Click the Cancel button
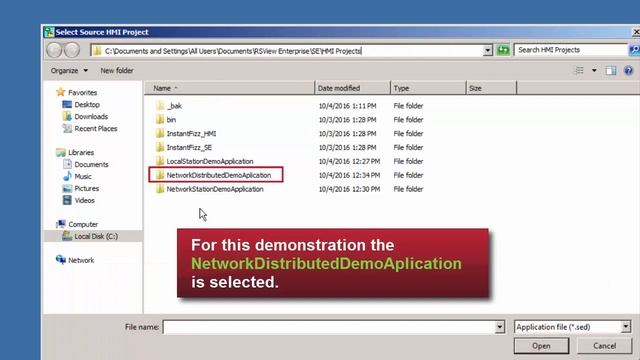Viewport: 640px width, 360px height. click(x=604, y=346)
